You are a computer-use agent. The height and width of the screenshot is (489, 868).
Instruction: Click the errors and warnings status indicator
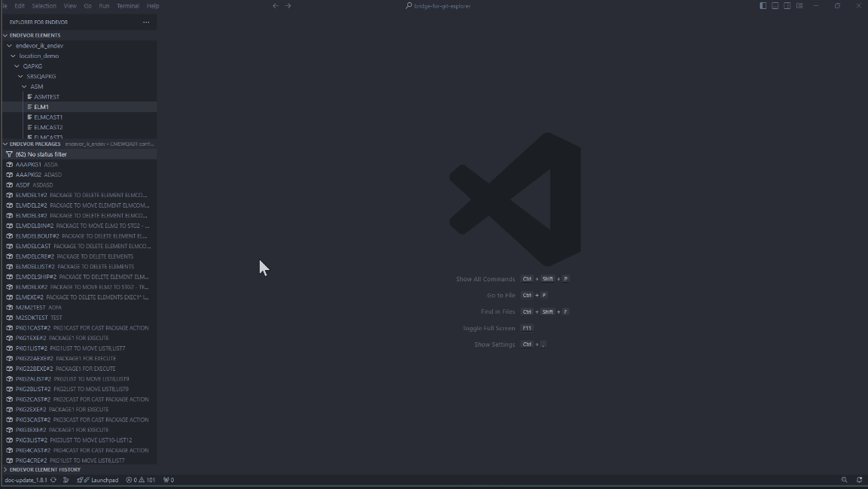(x=141, y=480)
